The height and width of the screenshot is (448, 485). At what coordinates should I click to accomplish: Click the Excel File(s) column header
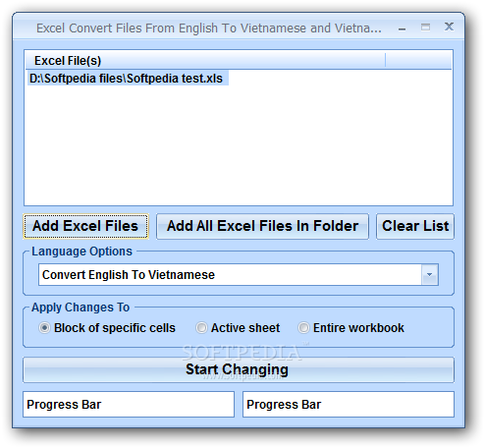click(205, 61)
